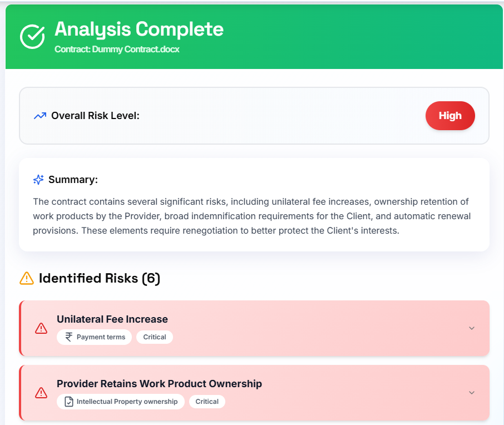Viewport: 504px width, 425px height.
Task: Click the sparkle icon beside Summary
Action: 38,180
